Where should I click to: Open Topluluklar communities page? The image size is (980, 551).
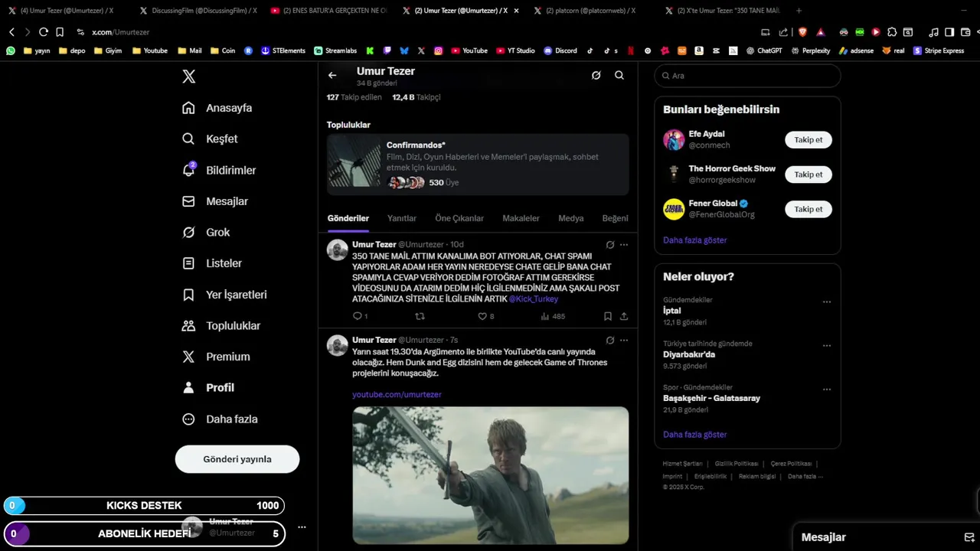[221, 325]
